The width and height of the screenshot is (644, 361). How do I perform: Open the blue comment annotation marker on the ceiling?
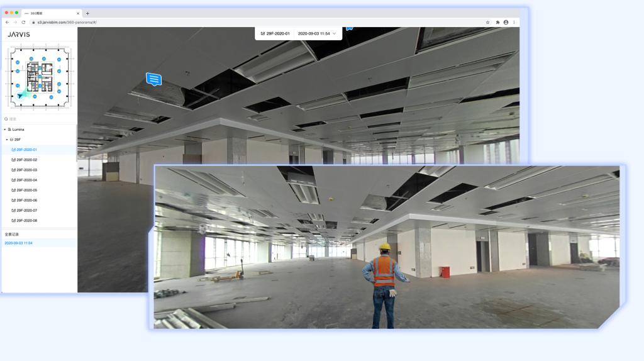click(x=153, y=79)
